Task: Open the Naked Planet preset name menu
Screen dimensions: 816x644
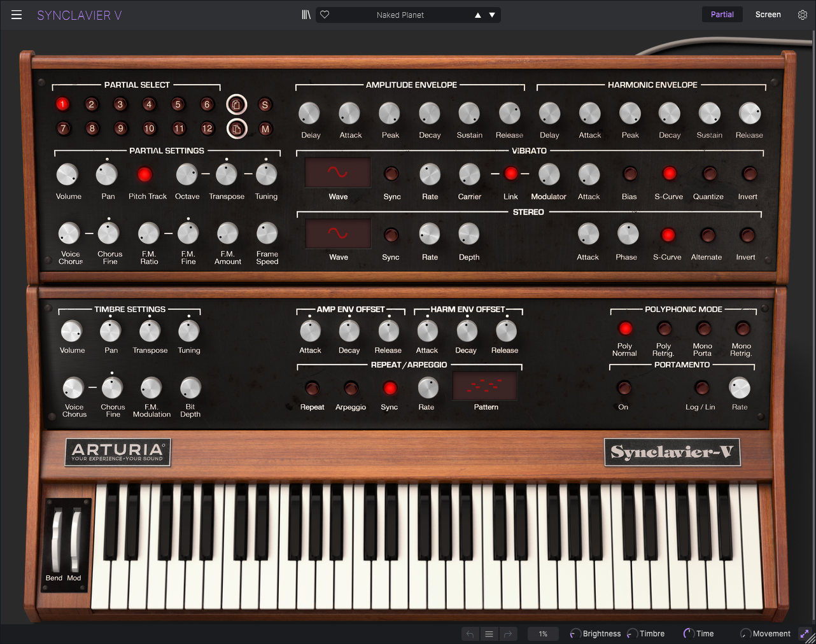Action: (x=400, y=15)
